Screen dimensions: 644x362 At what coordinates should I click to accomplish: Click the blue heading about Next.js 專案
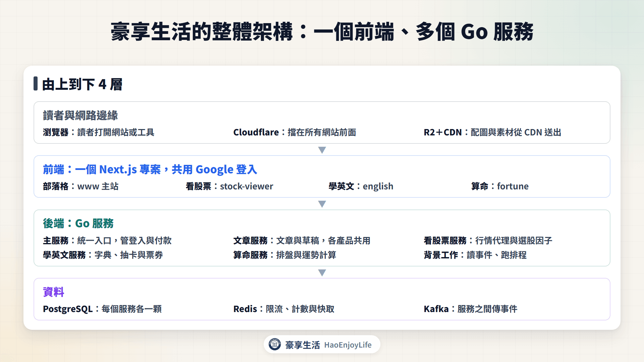[x=150, y=170]
